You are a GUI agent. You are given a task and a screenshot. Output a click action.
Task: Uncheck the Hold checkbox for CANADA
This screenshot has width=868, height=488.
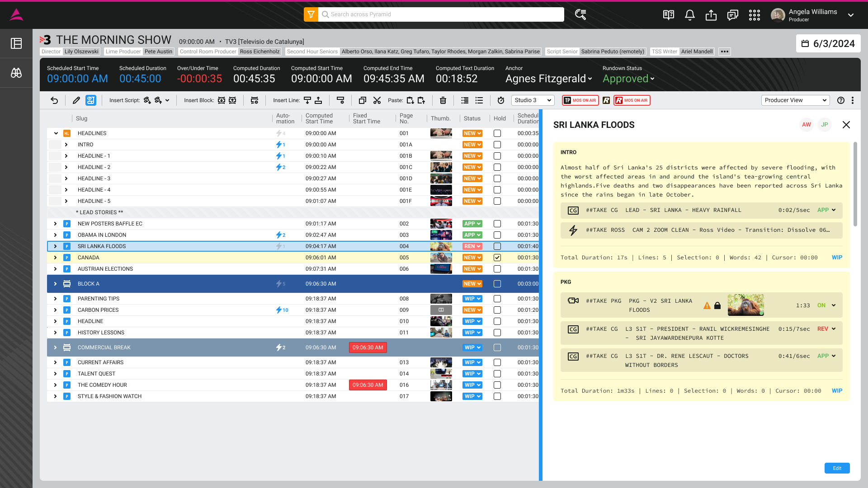[x=497, y=258]
